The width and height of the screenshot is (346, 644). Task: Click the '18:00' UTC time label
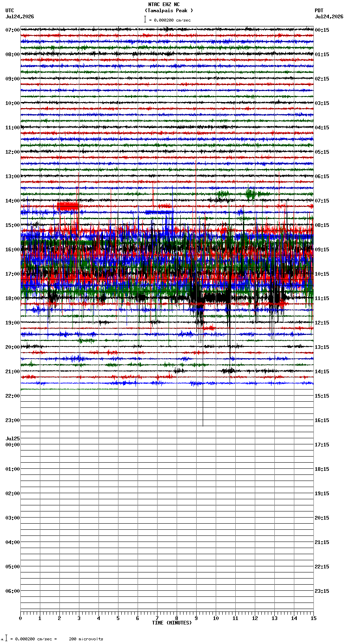(13, 298)
